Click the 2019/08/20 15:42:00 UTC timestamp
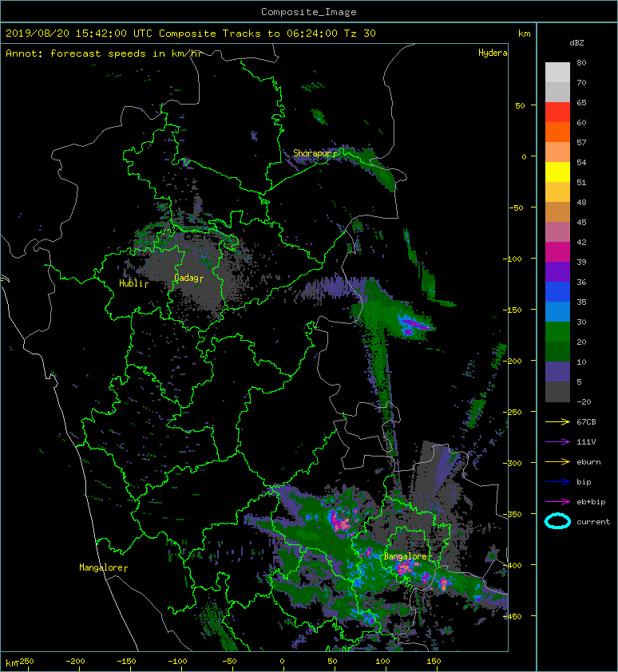 pyautogui.click(x=78, y=34)
